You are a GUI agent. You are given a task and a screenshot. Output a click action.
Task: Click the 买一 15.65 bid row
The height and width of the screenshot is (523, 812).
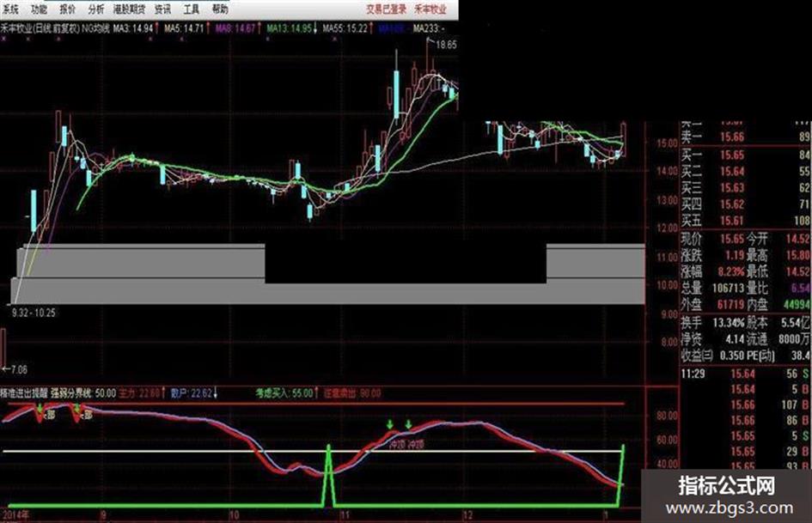(745, 155)
